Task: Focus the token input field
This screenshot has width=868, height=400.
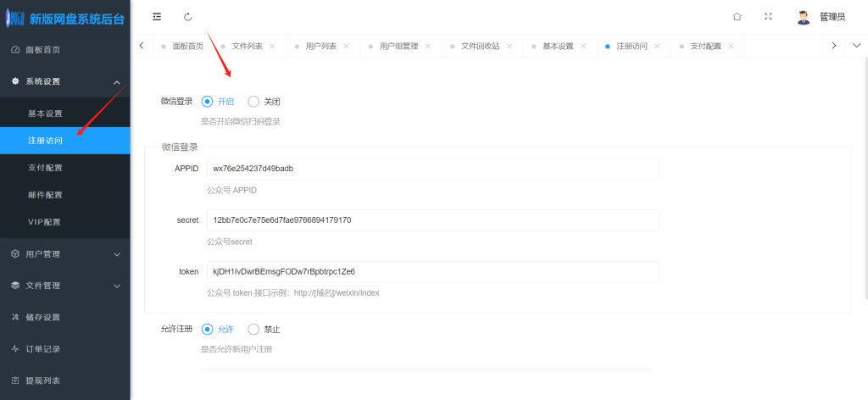Action: point(433,272)
